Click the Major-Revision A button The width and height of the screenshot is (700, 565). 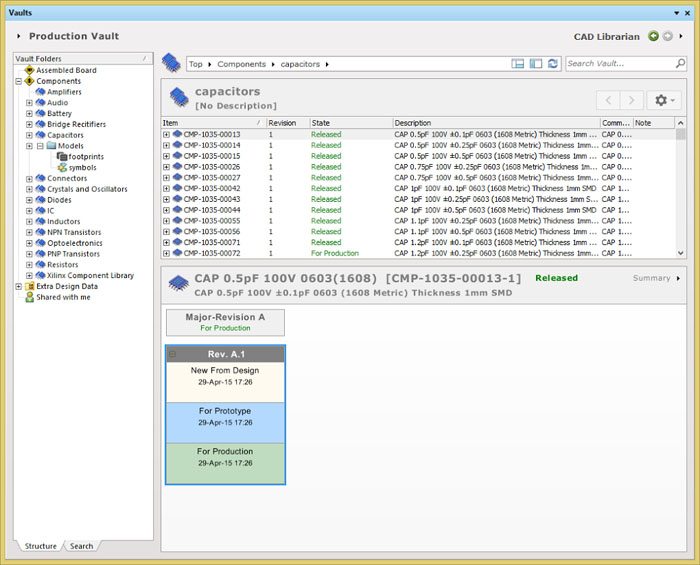tap(225, 322)
